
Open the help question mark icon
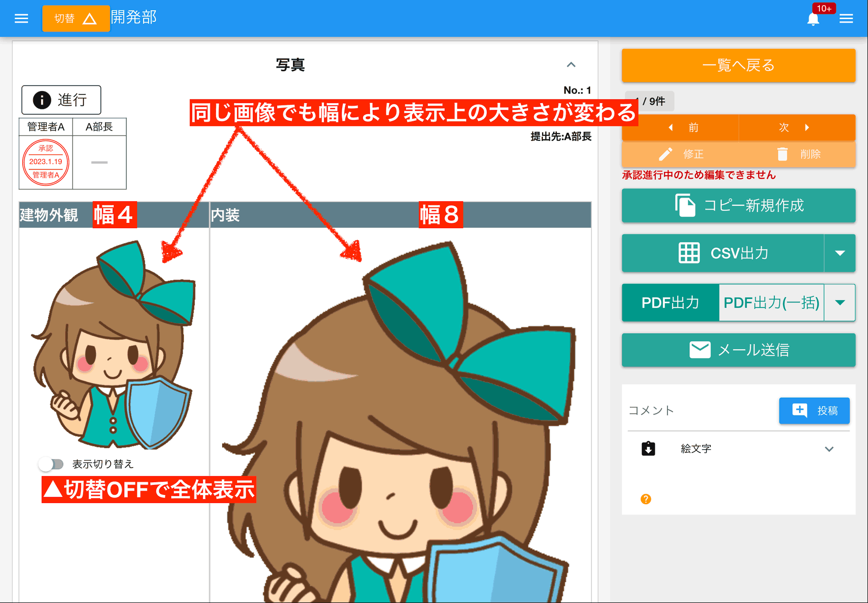pos(645,499)
